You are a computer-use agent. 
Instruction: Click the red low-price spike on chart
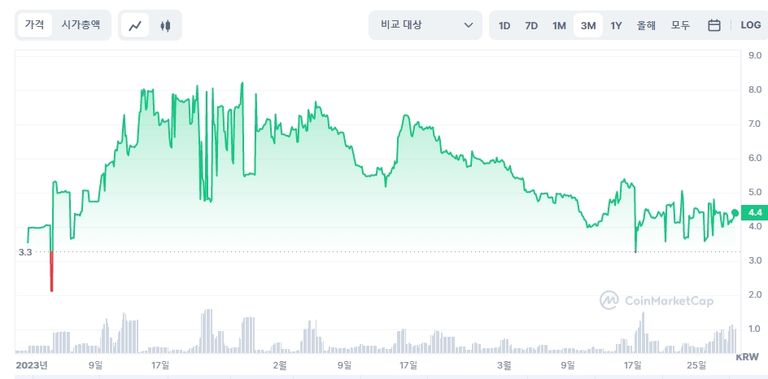click(x=51, y=271)
